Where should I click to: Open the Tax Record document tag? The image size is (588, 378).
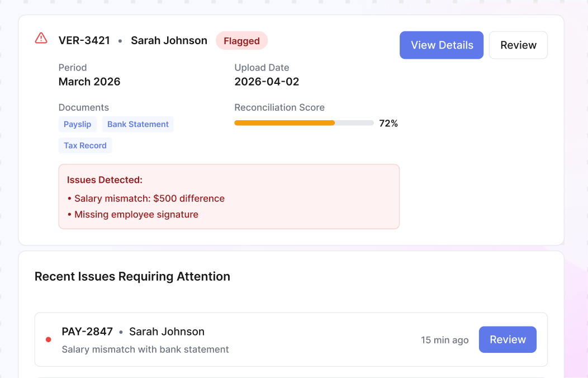pyautogui.click(x=85, y=145)
